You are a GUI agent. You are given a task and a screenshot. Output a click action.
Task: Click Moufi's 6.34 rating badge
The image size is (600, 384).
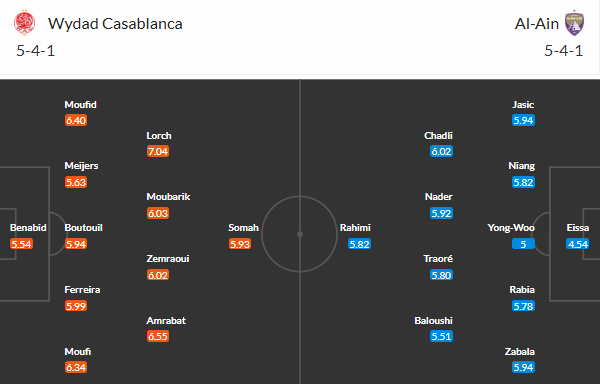76,367
